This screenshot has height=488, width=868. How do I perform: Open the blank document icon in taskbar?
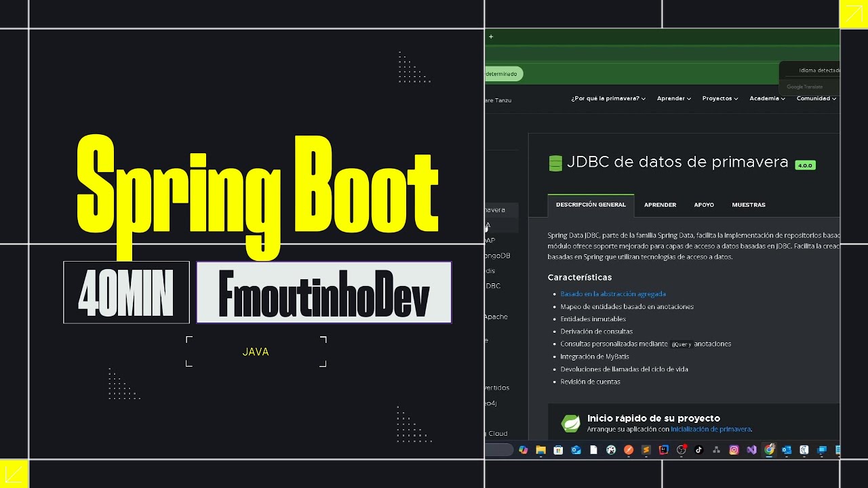593,450
